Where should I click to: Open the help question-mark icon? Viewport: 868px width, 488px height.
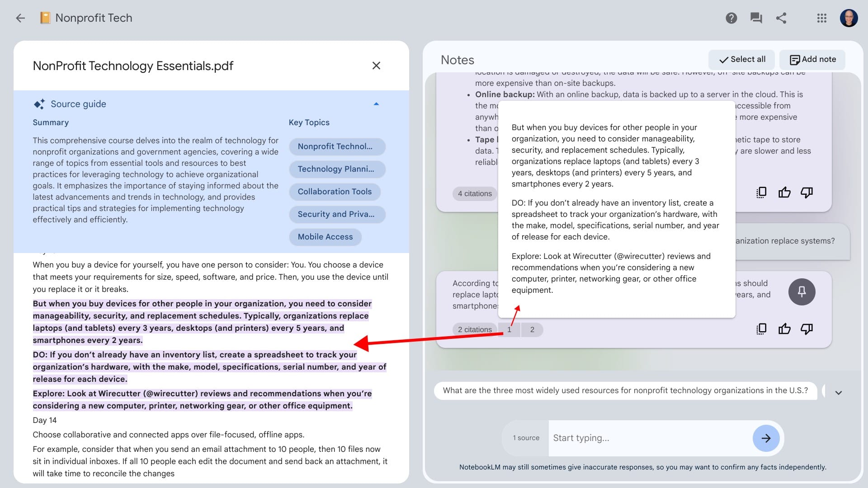(x=731, y=18)
